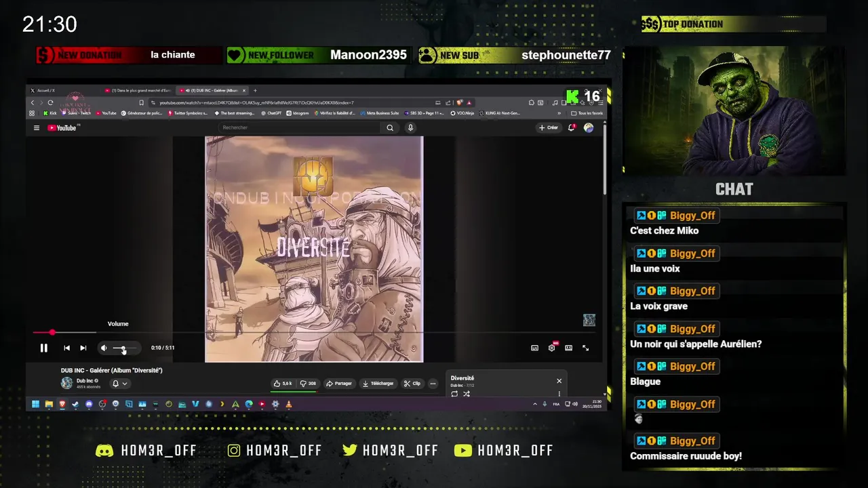Like the video with 5,6 k likes
The width and height of the screenshot is (868, 488).
(x=283, y=384)
